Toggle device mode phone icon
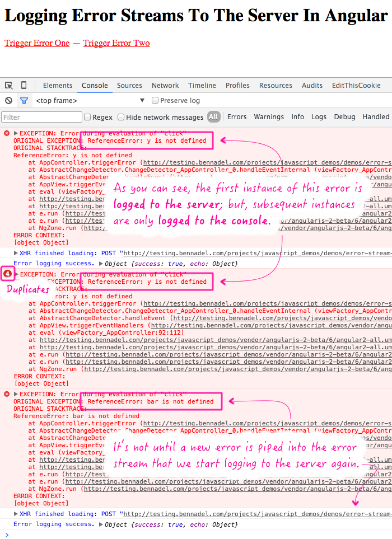Image resolution: width=392 pixels, height=539 pixels. click(x=24, y=86)
